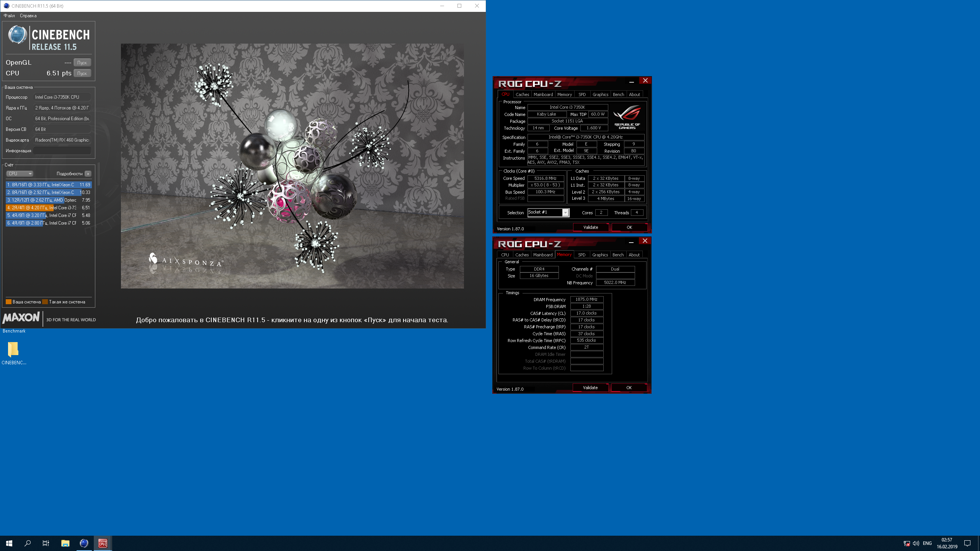Select ranking row 2 Intel Xeon 10.33
Viewport: 980px width, 551px height.
49,192
